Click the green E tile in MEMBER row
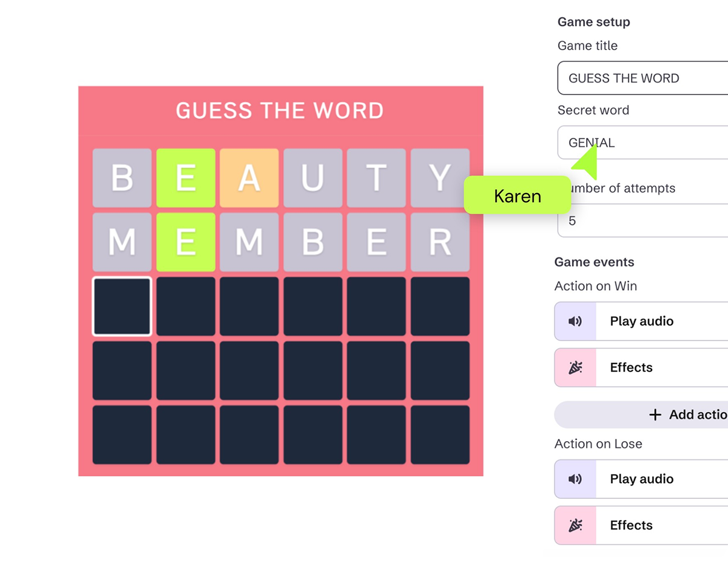728x562 pixels. click(186, 242)
